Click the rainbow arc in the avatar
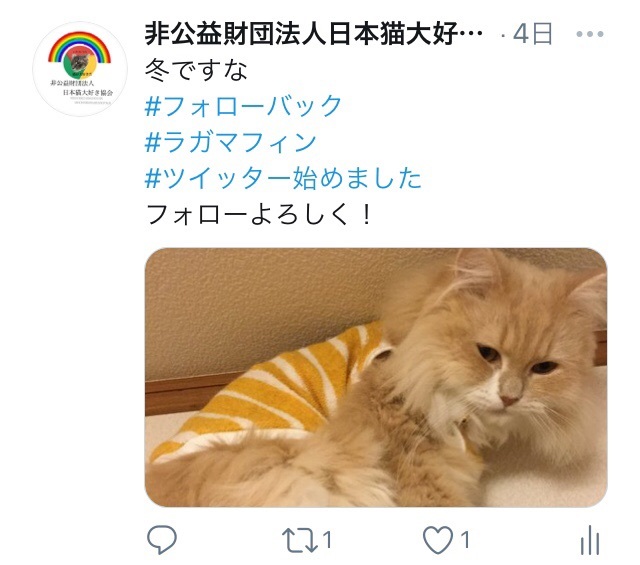640x565 pixels. tap(80, 47)
